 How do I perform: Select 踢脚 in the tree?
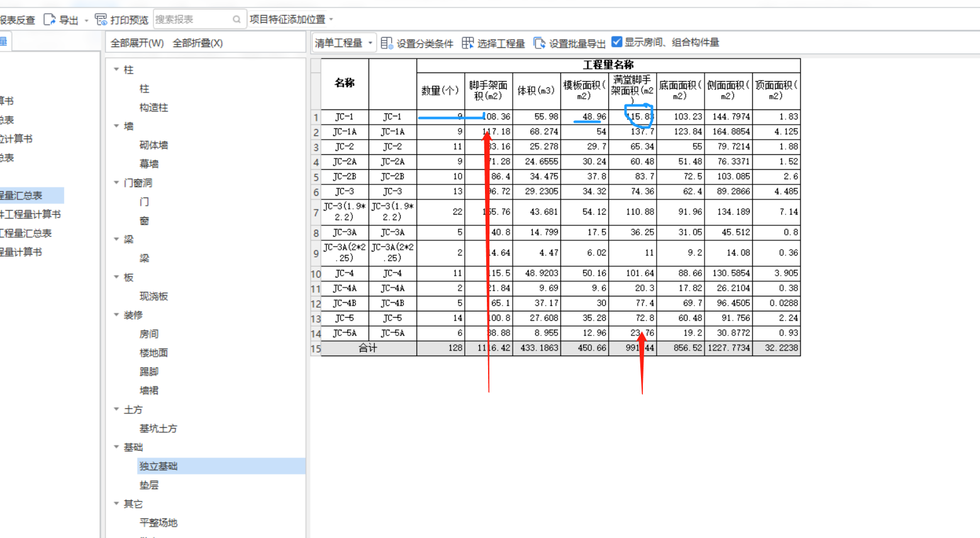(148, 372)
